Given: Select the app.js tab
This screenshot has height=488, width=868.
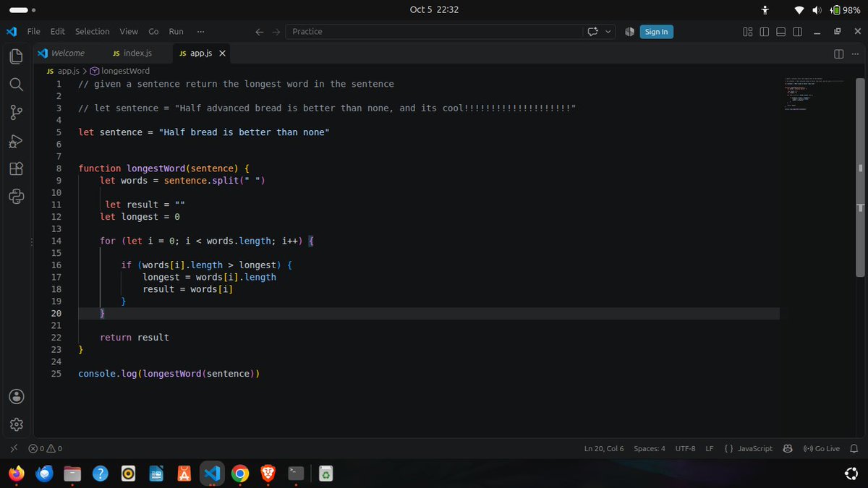Looking at the screenshot, I should [x=203, y=53].
